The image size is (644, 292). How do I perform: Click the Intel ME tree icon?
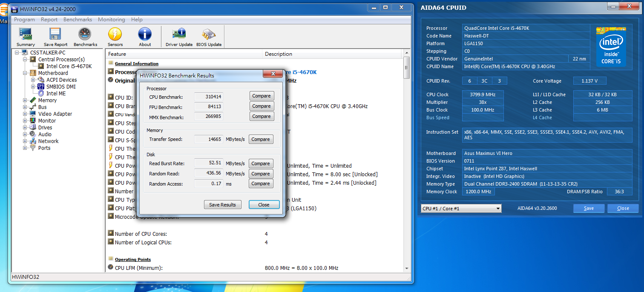tap(41, 93)
